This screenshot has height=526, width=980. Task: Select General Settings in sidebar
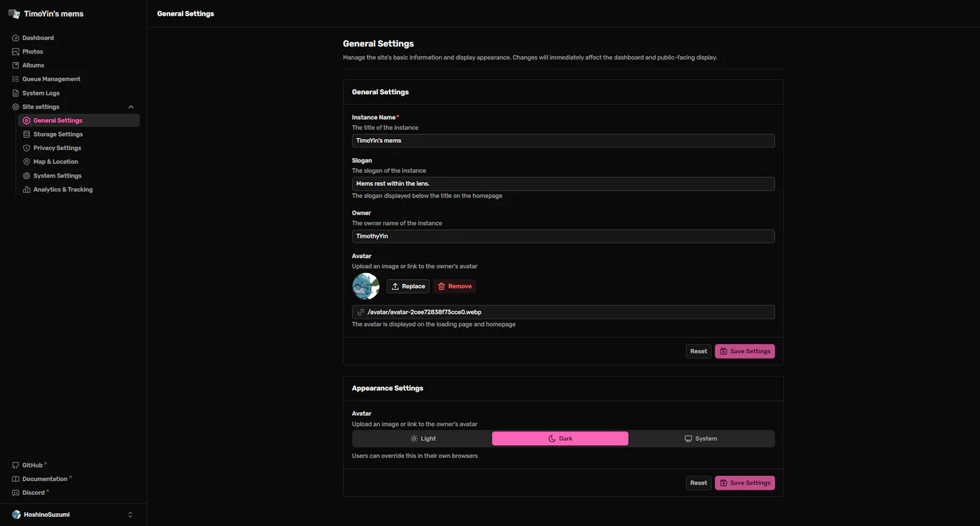(79, 121)
